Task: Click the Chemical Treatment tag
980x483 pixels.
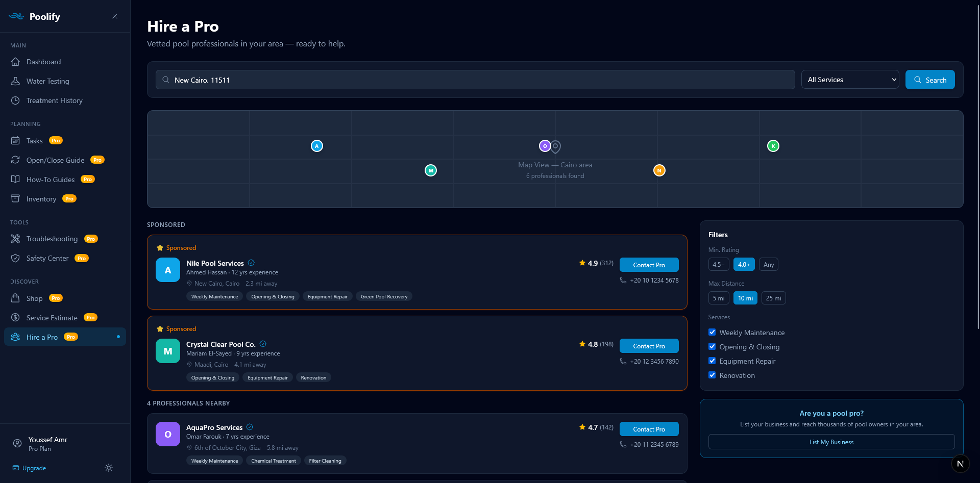Action: (274, 461)
